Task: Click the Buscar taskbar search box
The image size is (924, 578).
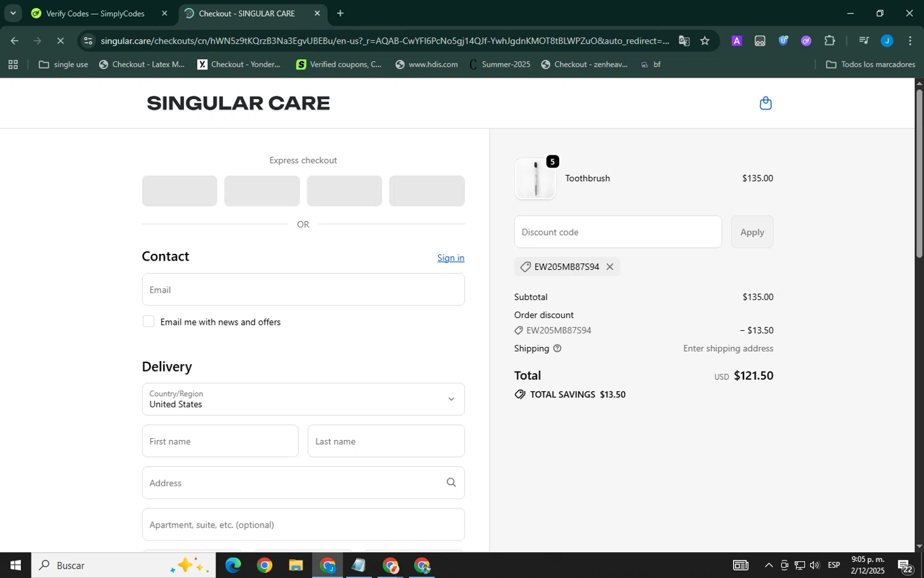Action: tap(123, 566)
